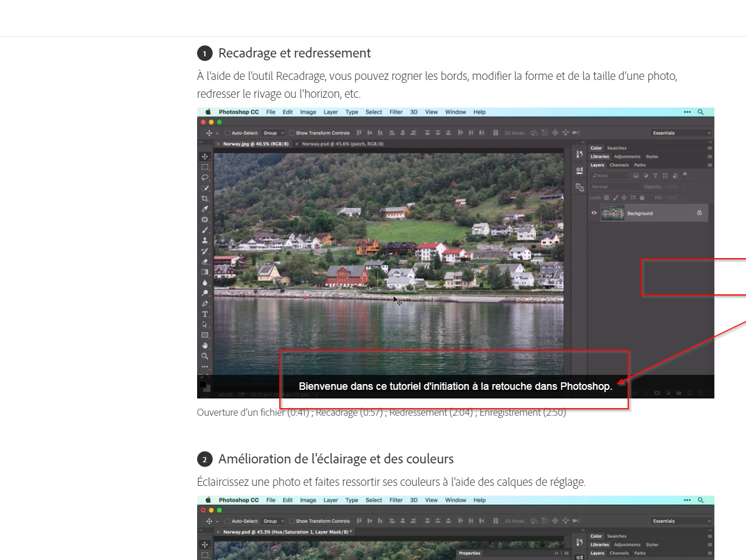Screen dimensions: 746x560
Task: Select the Lasso tool in the first video
Action: [x=205, y=177]
